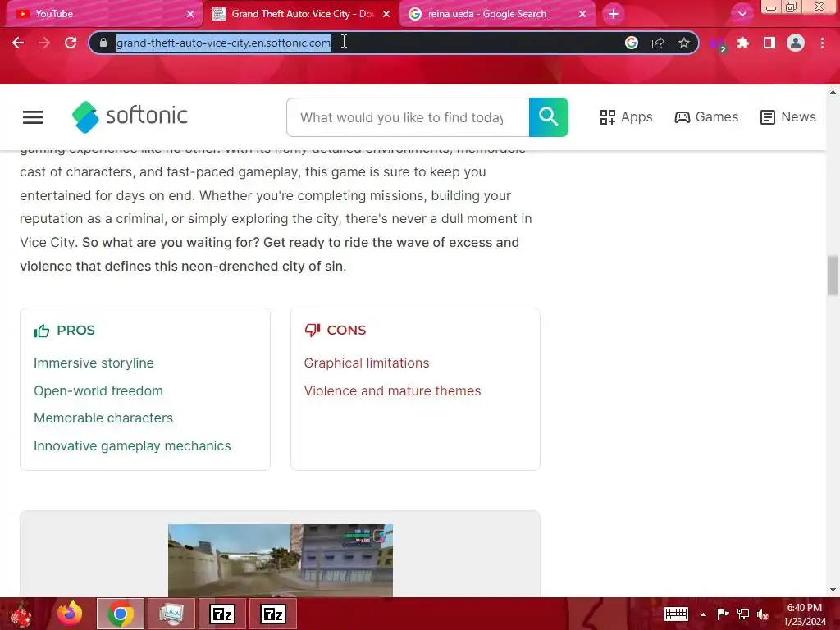Click 'Immersive storyline' text
The width and height of the screenshot is (840, 630).
pos(94,363)
